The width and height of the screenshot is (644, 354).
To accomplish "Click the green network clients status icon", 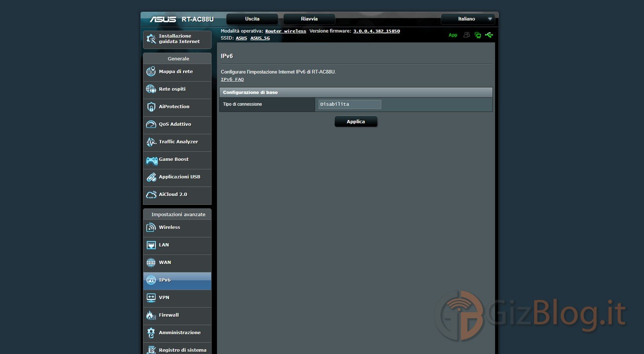I will tap(478, 35).
